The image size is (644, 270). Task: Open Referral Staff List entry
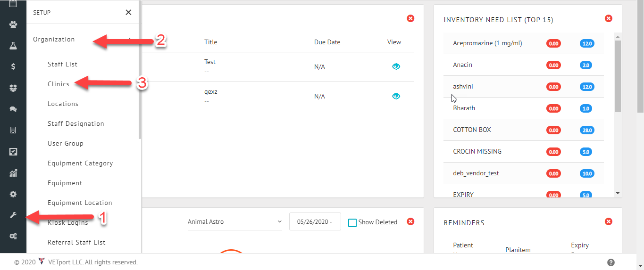tap(76, 242)
